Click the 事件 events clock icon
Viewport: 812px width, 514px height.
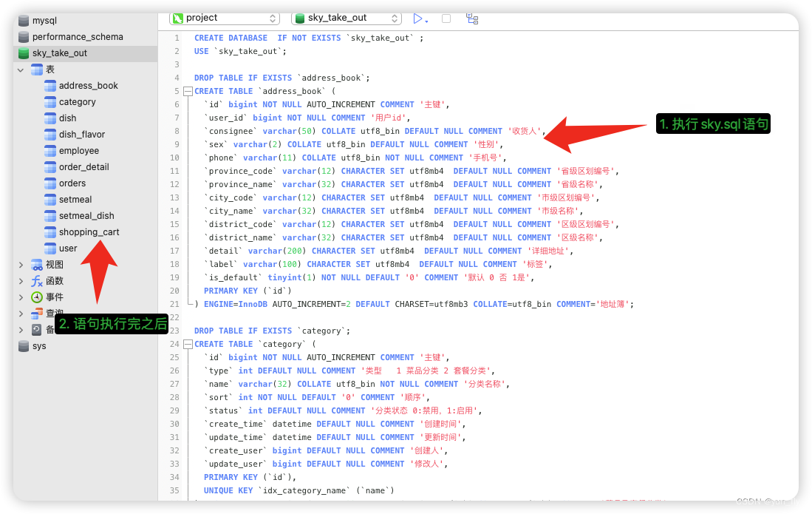click(37, 297)
